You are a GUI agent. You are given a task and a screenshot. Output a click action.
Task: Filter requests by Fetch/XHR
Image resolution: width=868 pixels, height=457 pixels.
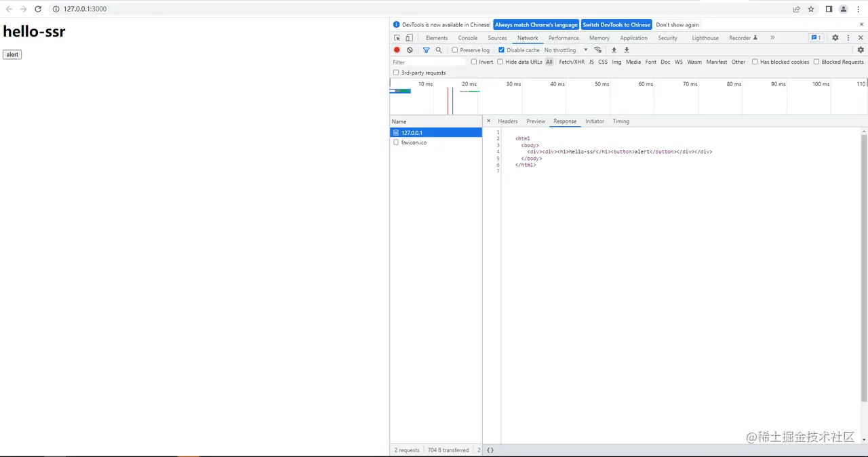572,62
